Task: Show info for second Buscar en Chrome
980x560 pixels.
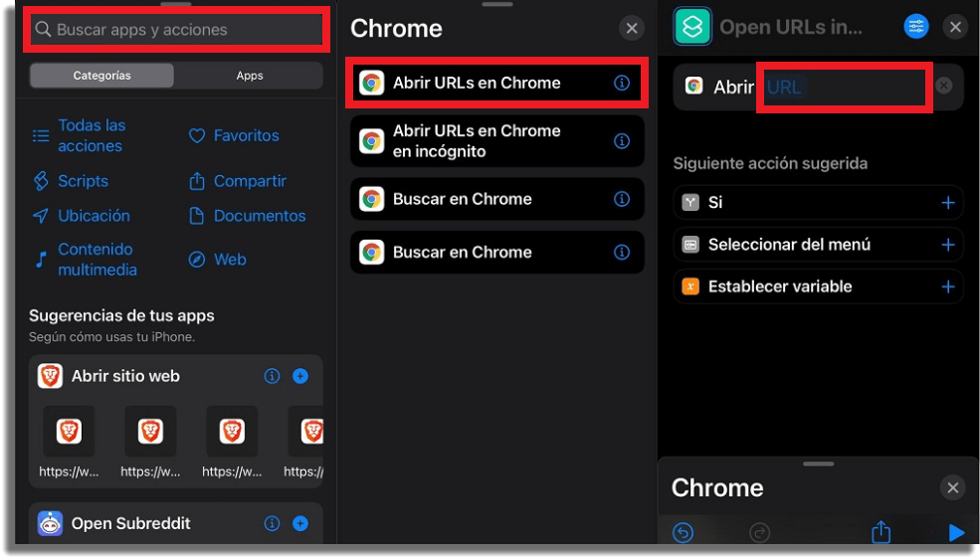Action: click(622, 253)
